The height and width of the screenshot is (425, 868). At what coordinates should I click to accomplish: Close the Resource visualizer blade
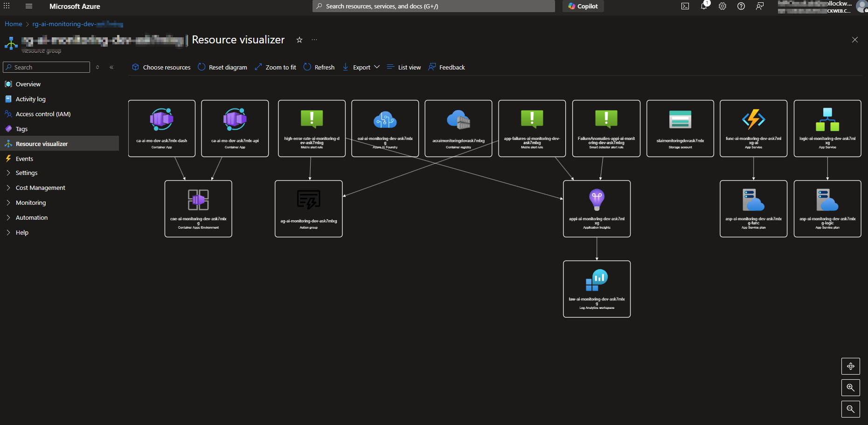[x=855, y=40]
